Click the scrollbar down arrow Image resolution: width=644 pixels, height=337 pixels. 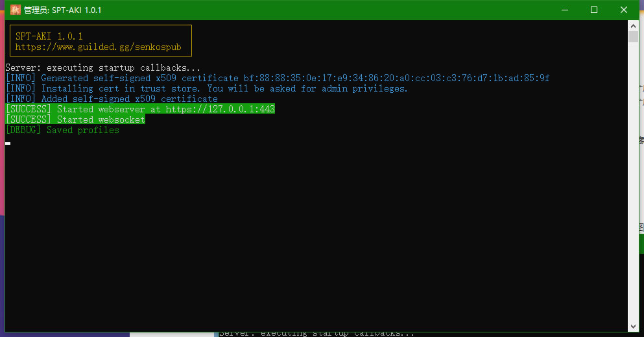click(633, 326)
